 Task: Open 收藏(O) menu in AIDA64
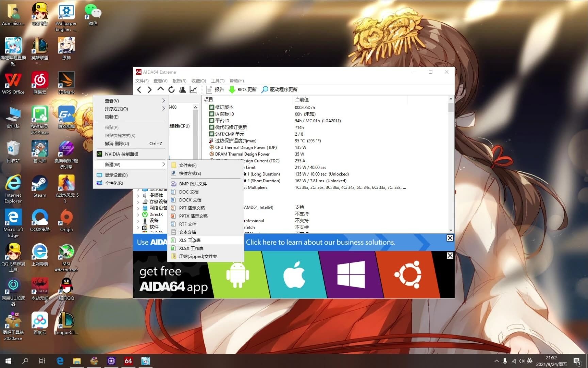pos(199,81)
